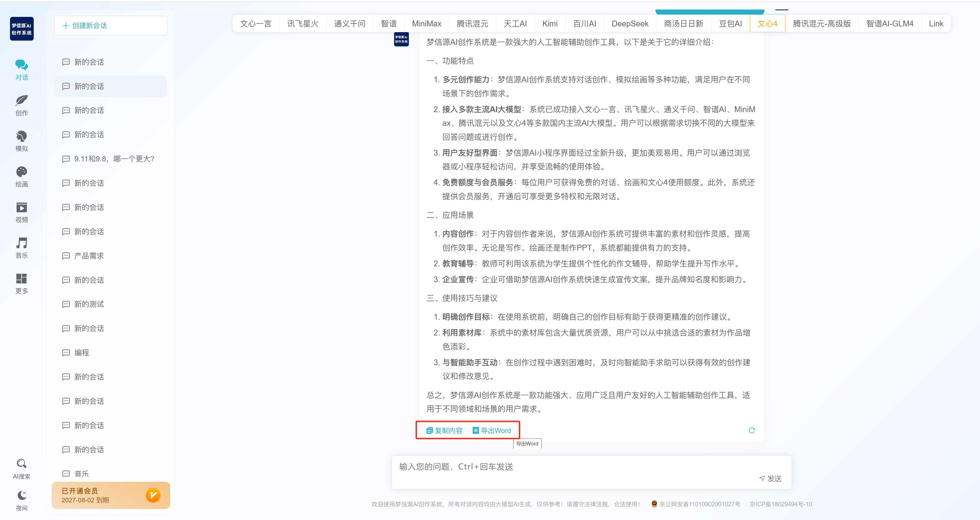Open the 更多 grid icon
980x520 pixels.
coord(22,279)
